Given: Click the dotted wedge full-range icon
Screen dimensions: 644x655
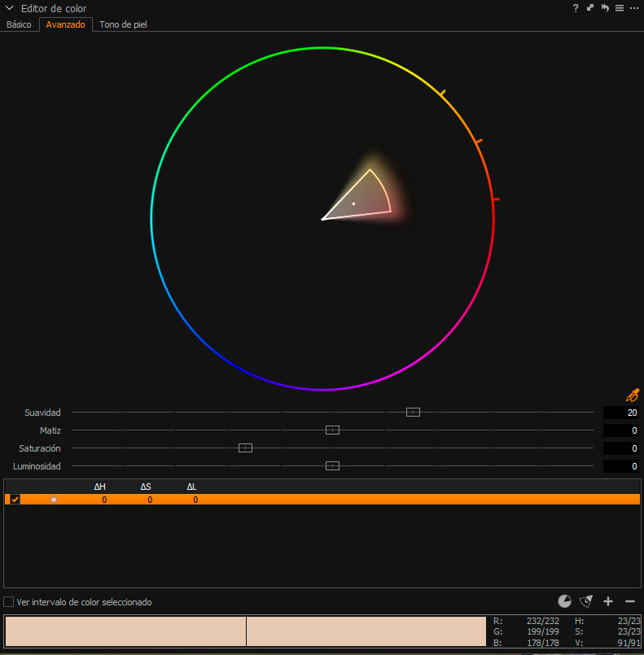Looking at the screenshot, I should coord(585,601).
